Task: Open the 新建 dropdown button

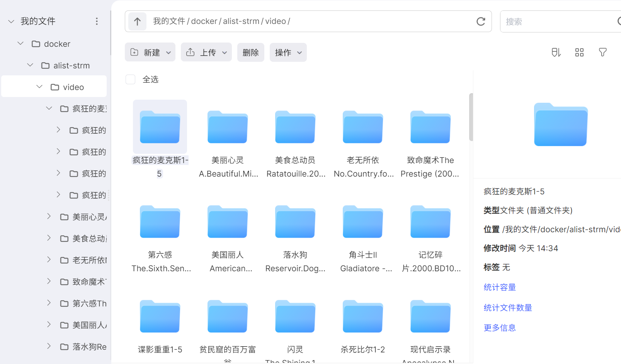Action: click(150, 53)
